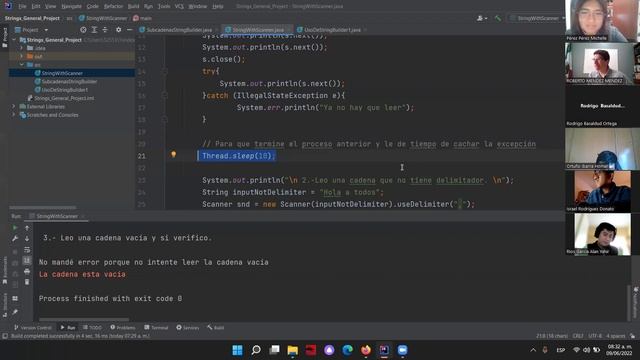
Task: Click Expand All icon in Project panel
Action: 94,30
